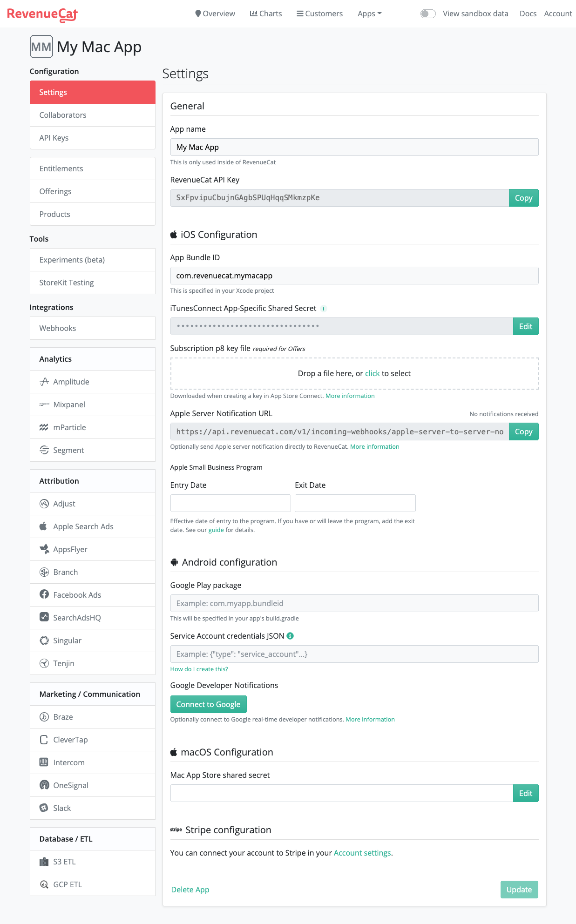
Task: Open the Customers page
Action: [319, 13]
